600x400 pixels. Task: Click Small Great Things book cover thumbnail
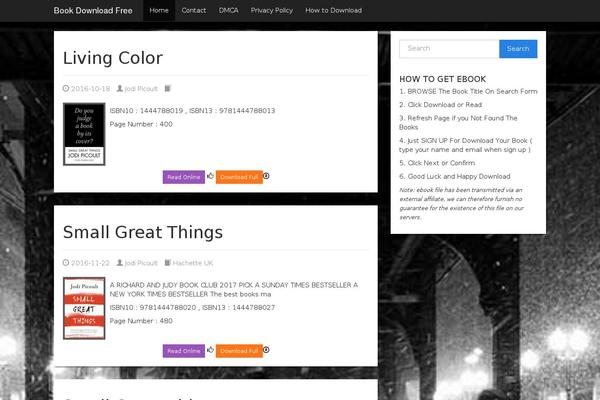pyautogui.click(x=84, y=308)
